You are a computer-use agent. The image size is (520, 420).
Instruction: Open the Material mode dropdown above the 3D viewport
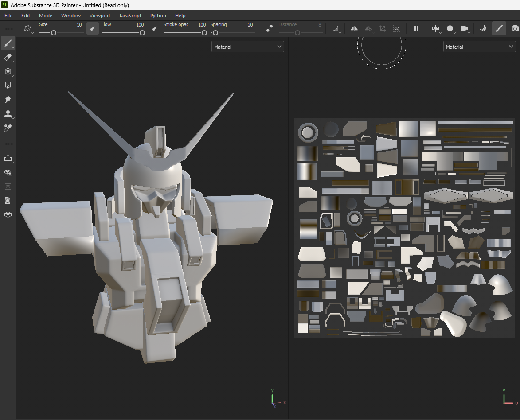247,46
